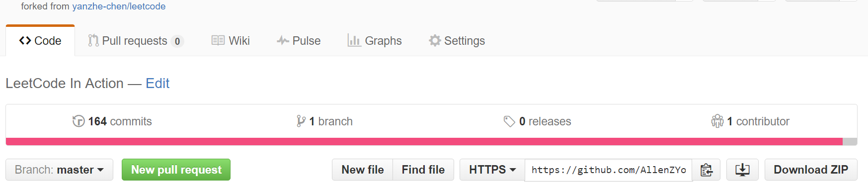Click the releases tag icon
868x190 pixels.
tap(509, 121)
